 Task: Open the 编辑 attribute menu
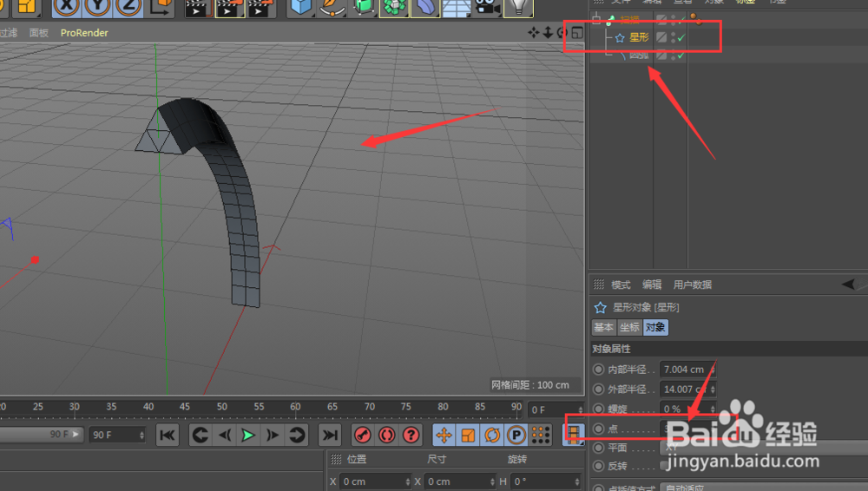652,285
